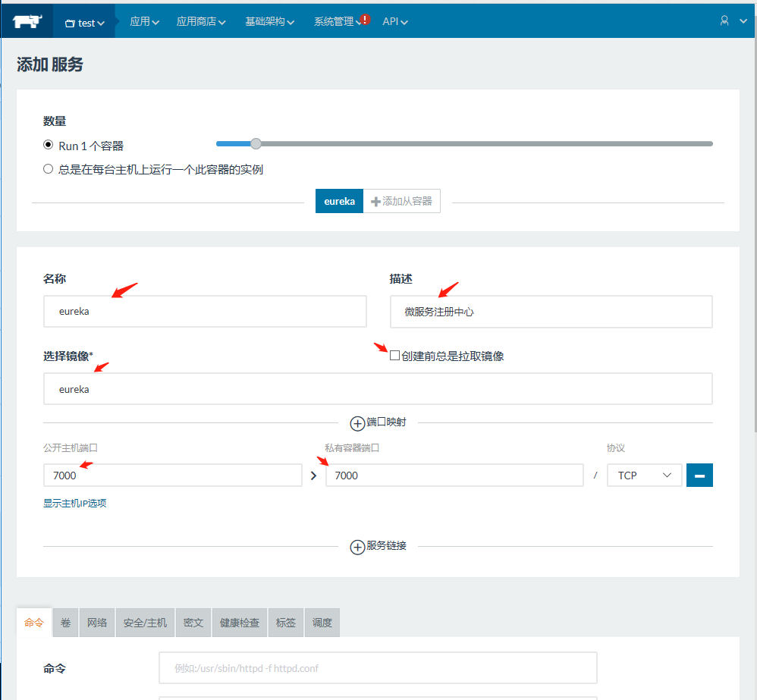Open the 应用 menu
The image size is (757, 700).
click(144, 21)
